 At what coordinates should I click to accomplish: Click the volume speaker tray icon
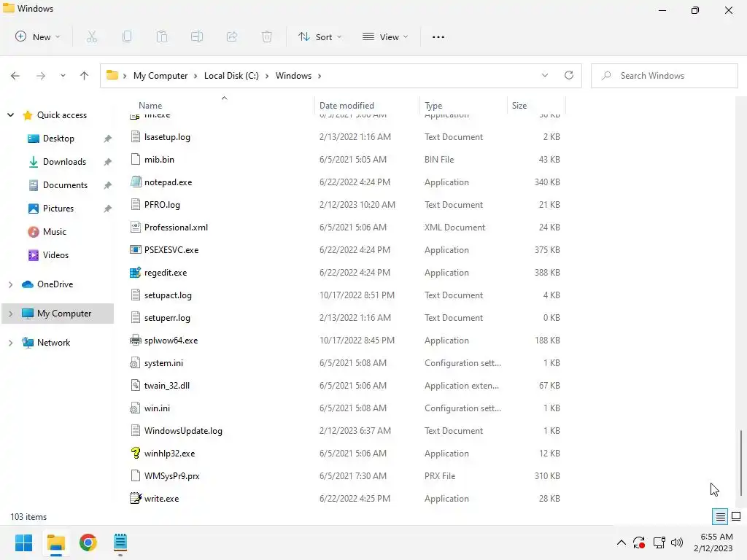(x=677, y=542)
